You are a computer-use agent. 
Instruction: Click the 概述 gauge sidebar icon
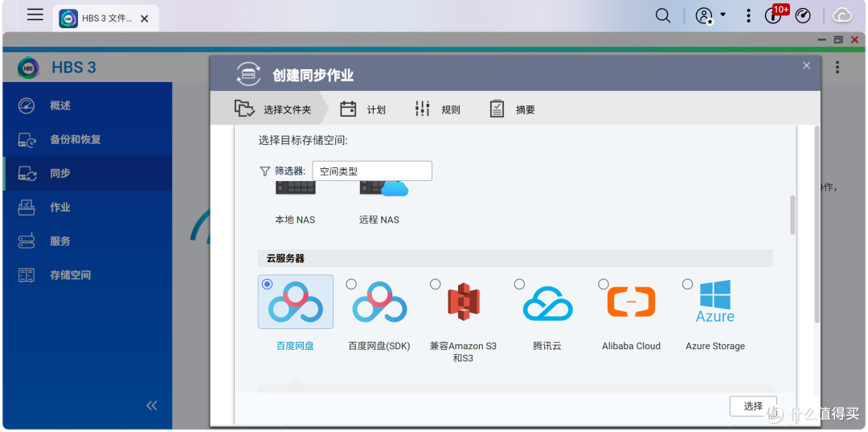(27, 105)
